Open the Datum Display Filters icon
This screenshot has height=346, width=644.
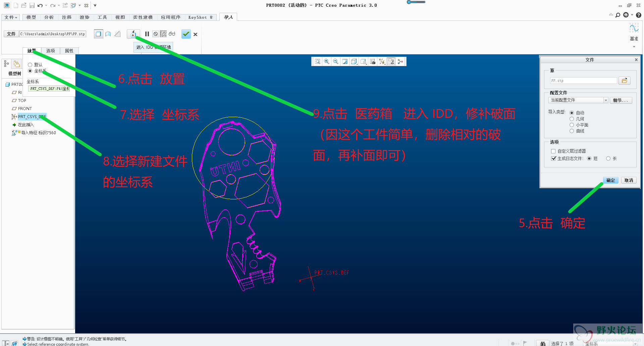click(382, 61)
